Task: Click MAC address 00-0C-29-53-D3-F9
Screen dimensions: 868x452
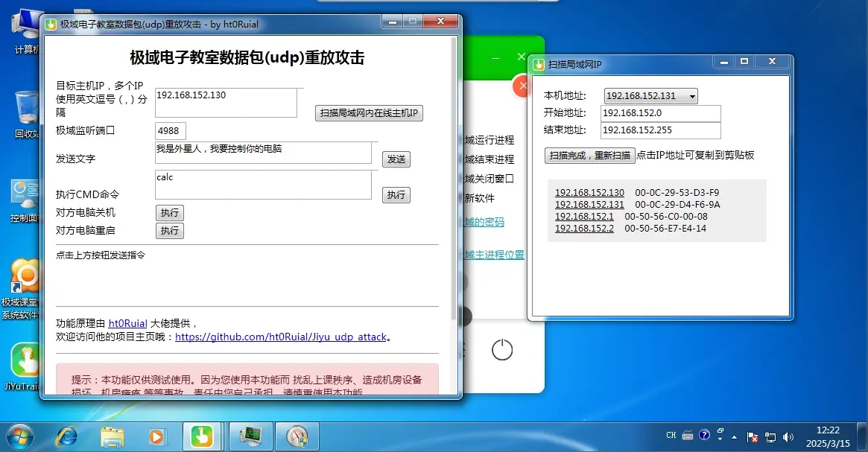Action: [677, 193]
